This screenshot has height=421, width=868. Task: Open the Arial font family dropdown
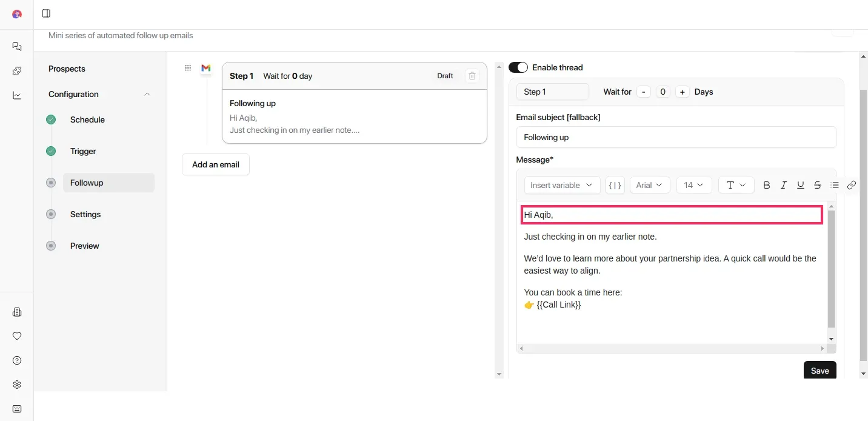649,185
